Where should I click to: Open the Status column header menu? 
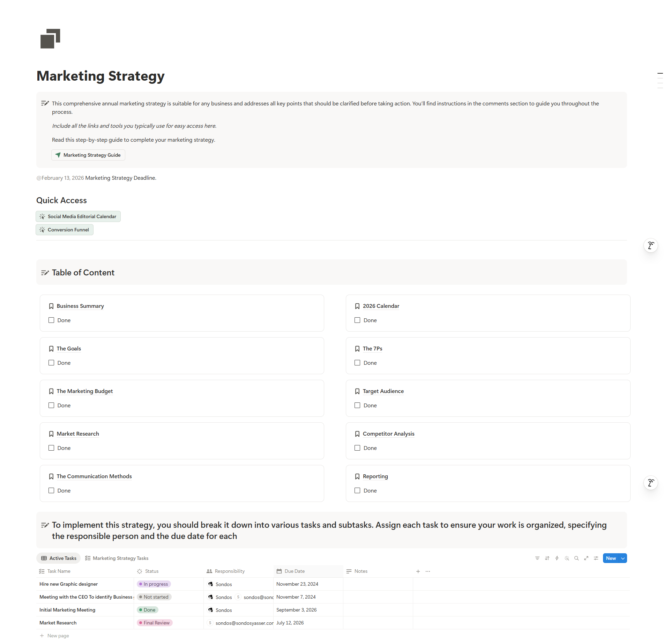169,571
